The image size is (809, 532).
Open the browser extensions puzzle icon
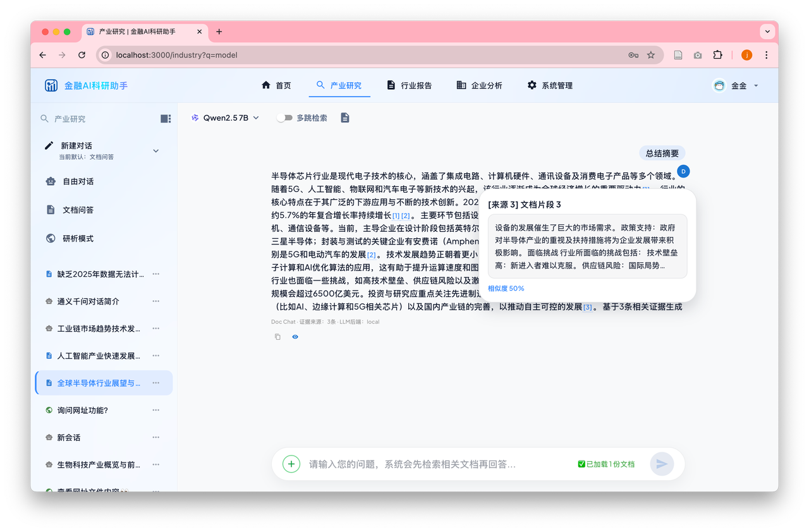click(x=717, y=55)
